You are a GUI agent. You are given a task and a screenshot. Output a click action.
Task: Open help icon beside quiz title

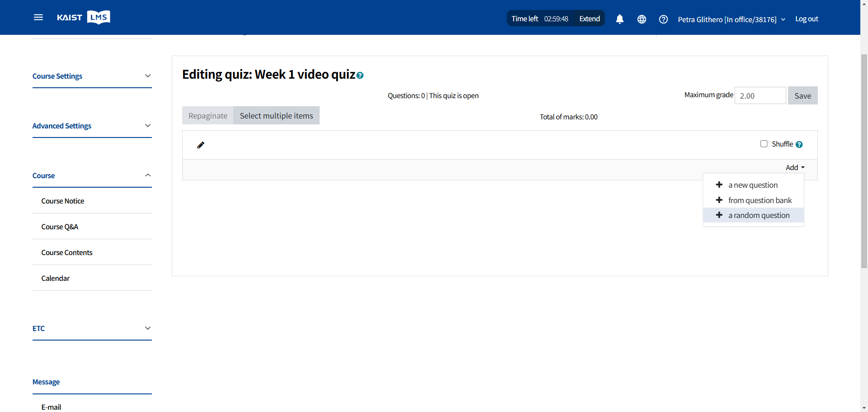[360, 76]
